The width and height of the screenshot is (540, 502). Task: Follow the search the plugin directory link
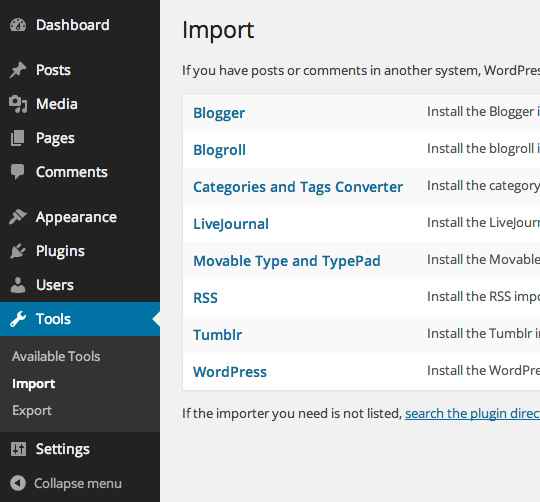pos(472,414)
